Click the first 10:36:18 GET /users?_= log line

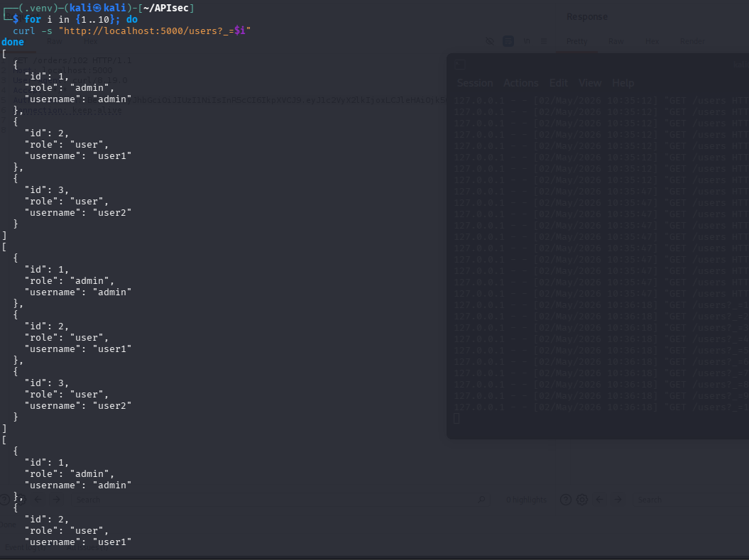(x=601, y=305)
